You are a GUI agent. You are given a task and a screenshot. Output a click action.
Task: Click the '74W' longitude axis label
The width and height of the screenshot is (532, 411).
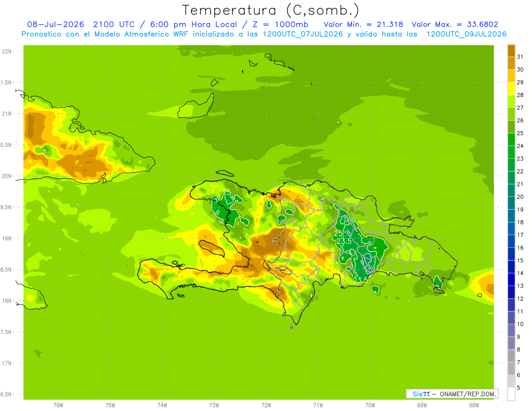coord(162,405)
